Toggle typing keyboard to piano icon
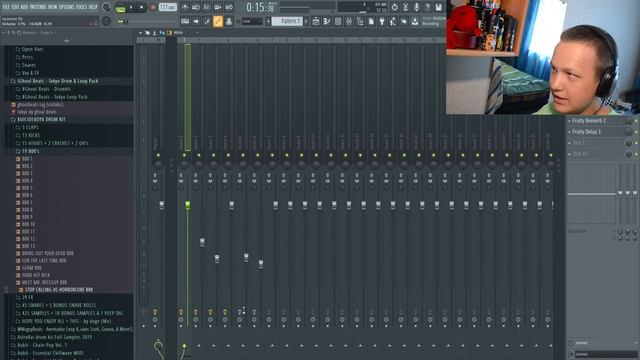 pyautogui.click(x=184, y=21)
